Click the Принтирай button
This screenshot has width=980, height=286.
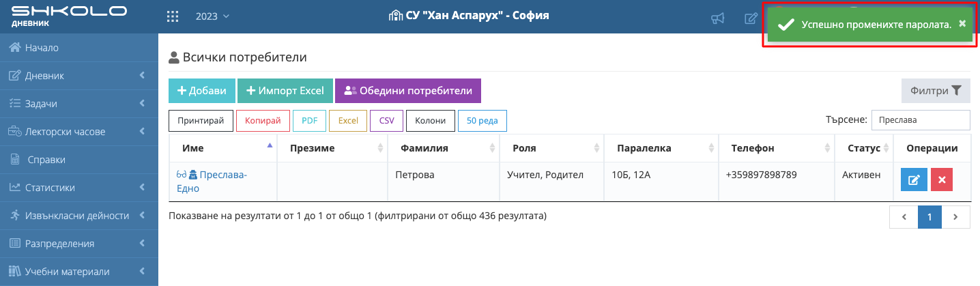tap(201, 121)
